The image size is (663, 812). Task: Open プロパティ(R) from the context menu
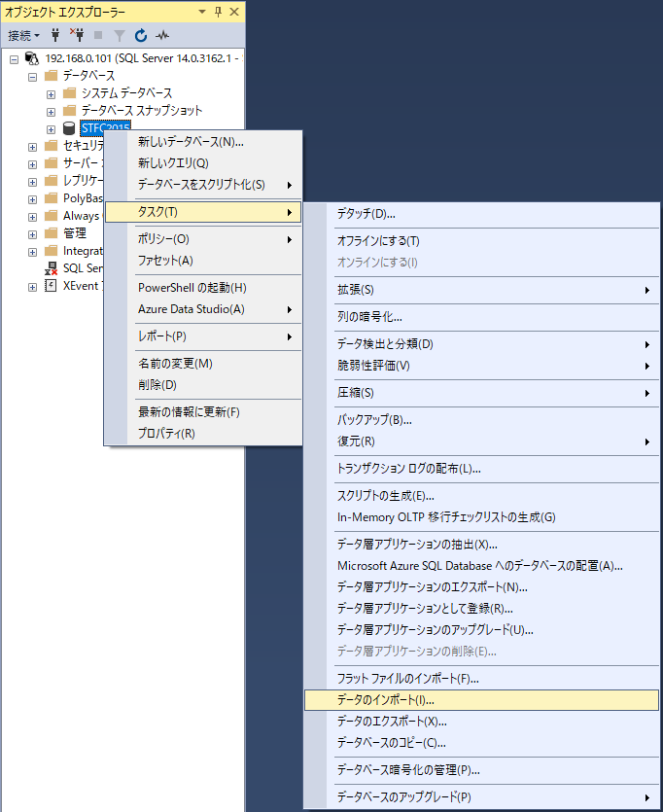(x=166, y=434)
